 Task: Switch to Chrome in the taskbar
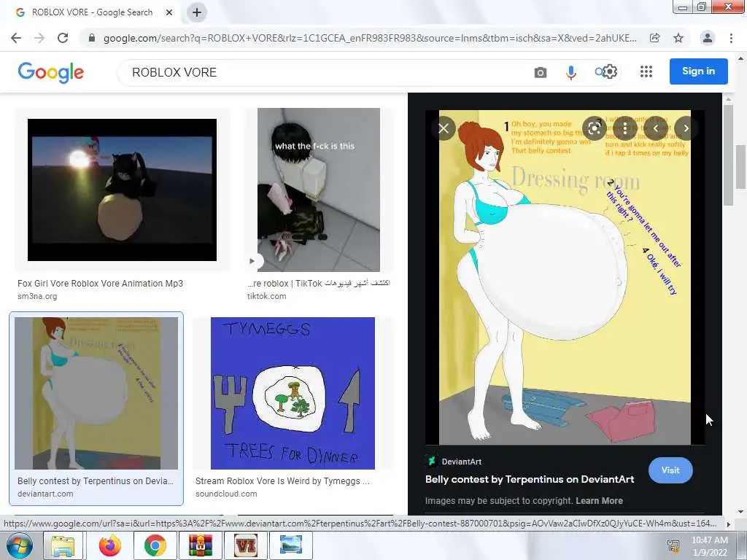[155, 545]
